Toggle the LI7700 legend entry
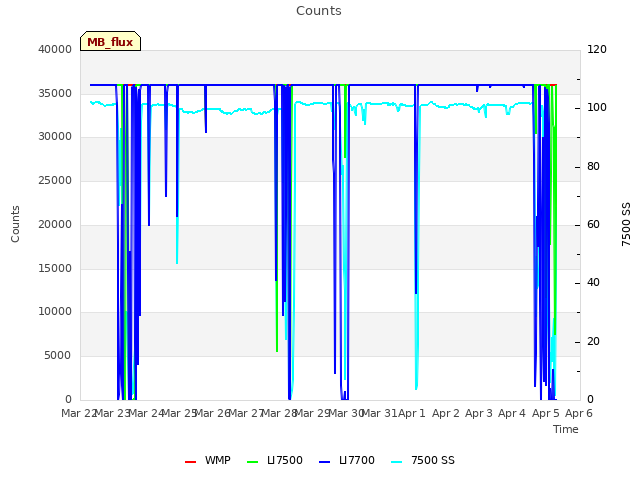This screenshot has width=640, height=480. (347, 460)
